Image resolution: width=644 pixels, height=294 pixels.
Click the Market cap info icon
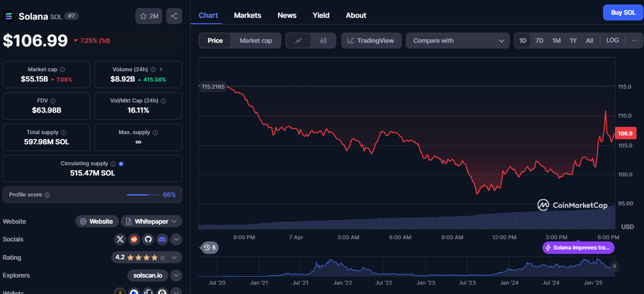point(62,69)
